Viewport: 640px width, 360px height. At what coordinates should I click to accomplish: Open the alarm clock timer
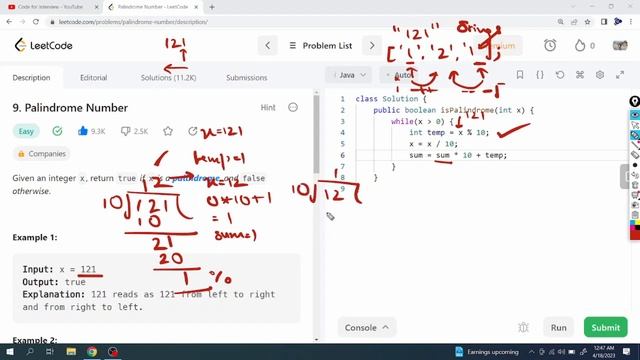(550, 45)
